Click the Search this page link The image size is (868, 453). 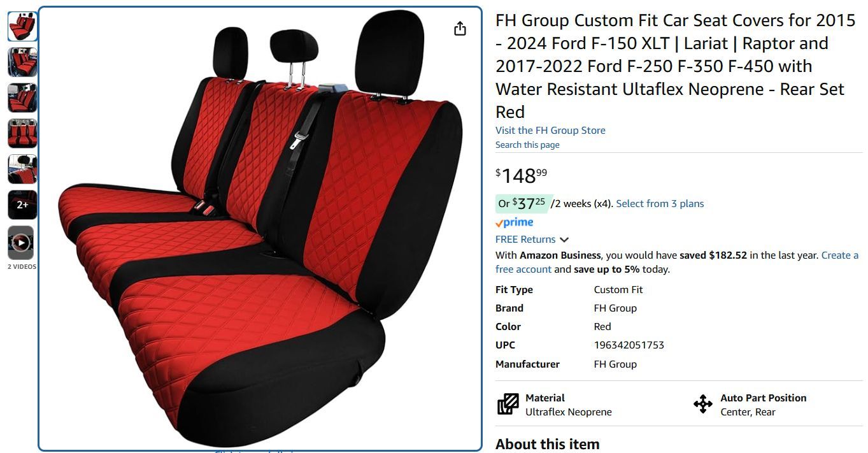click(x=527, y=145)
